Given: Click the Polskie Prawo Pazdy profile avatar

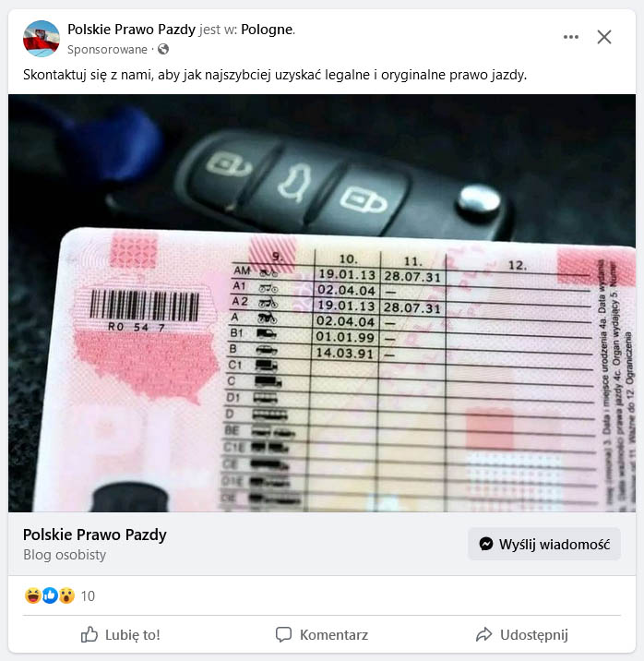Looking at the screenshot, I should tap(42, 39).
